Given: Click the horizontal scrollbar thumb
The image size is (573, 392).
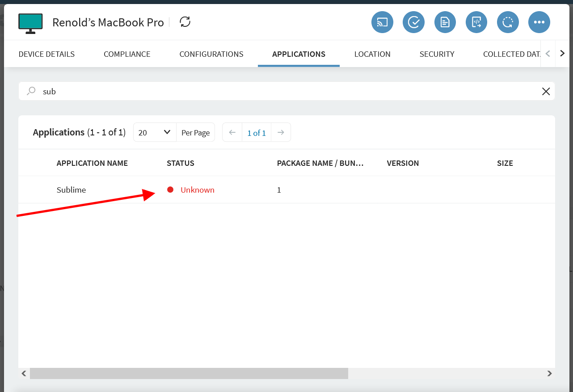Looking at the screenshot, I should tap(189, 373).
